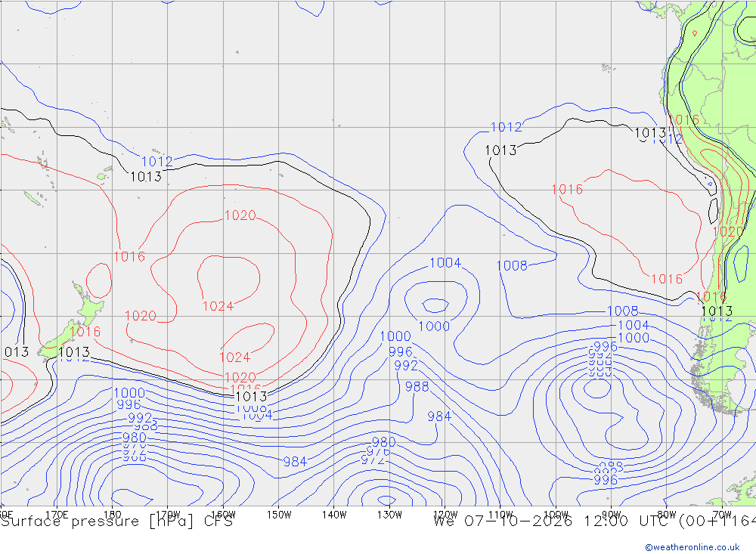
Task: Click the 996 label south of 90W low
Action: (606, 480)
